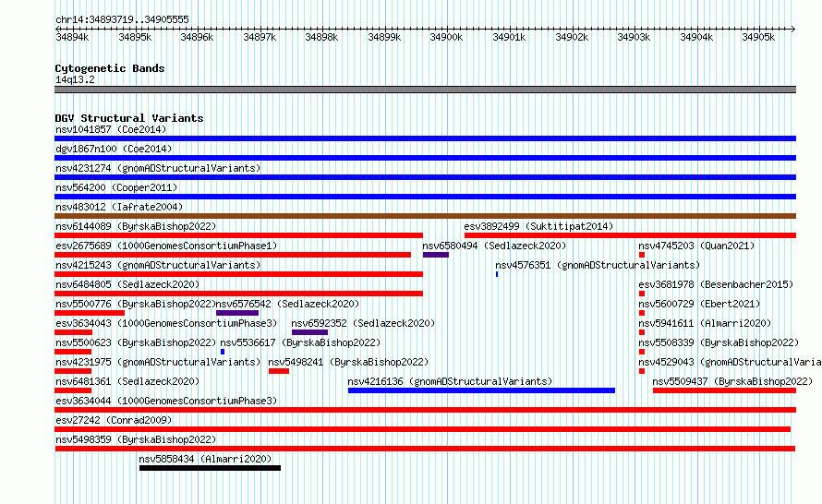This screenshot has height=504, width=822.
Task: Open the nsv483012 (Iafrate2004) label
Action: 119,207
